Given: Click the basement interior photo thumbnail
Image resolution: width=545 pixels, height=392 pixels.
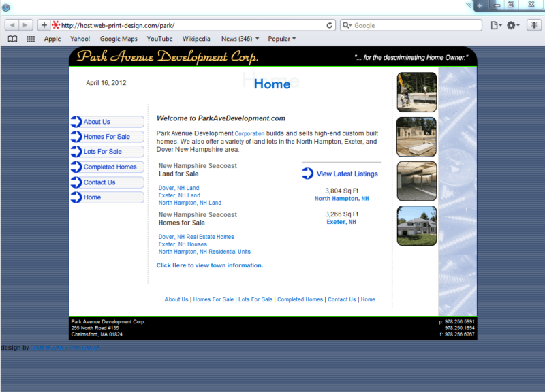Looking at the screenshot, I should [417, 181].
